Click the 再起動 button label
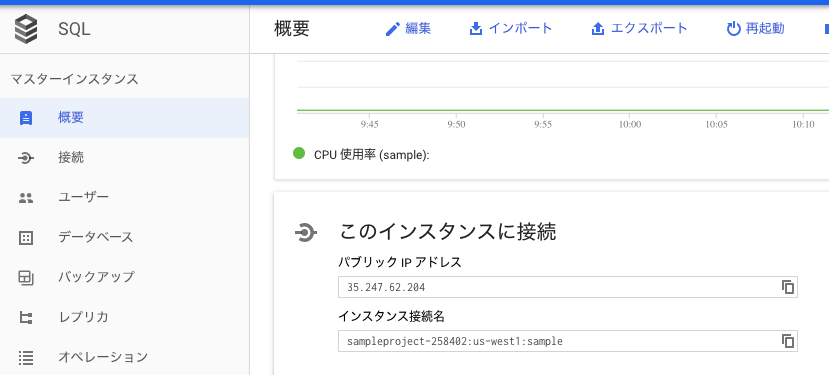 [765, 29]
